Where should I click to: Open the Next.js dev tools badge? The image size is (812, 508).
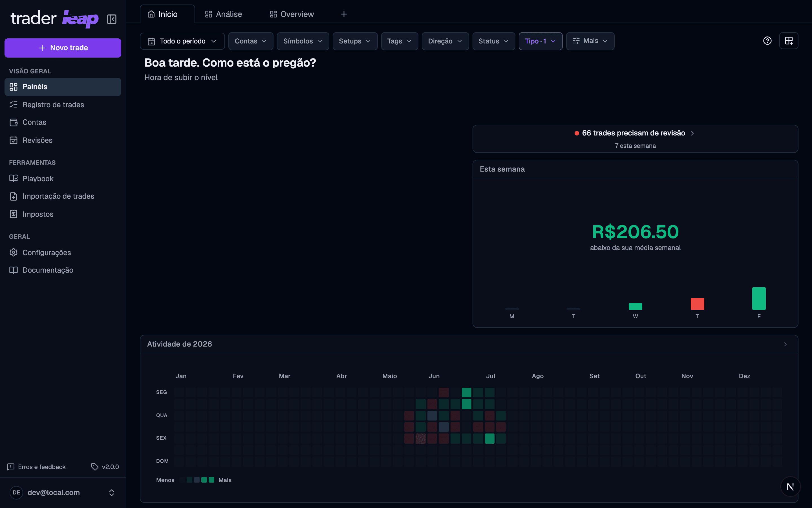click(790, 487)
